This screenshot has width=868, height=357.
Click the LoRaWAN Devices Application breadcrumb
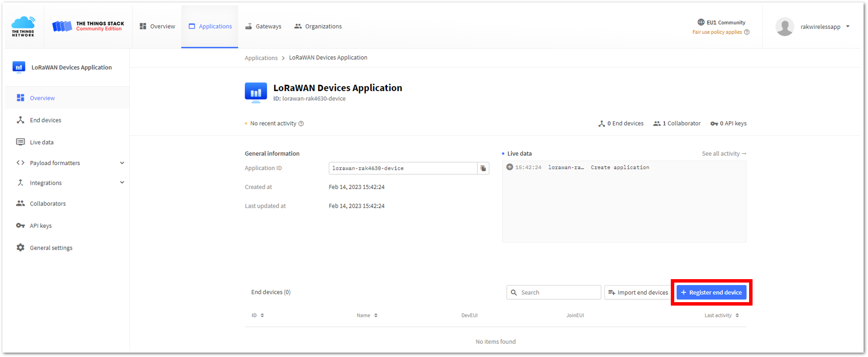328,58
